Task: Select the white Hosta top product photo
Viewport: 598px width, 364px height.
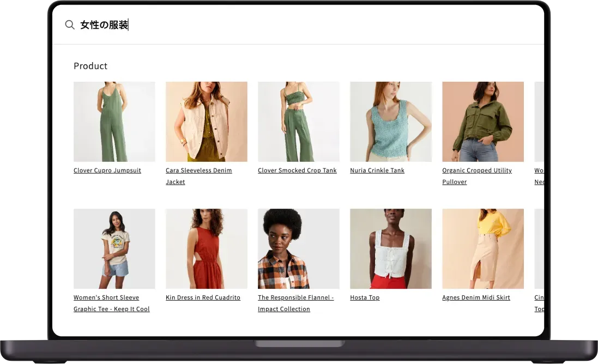Action: click(391, 248)
